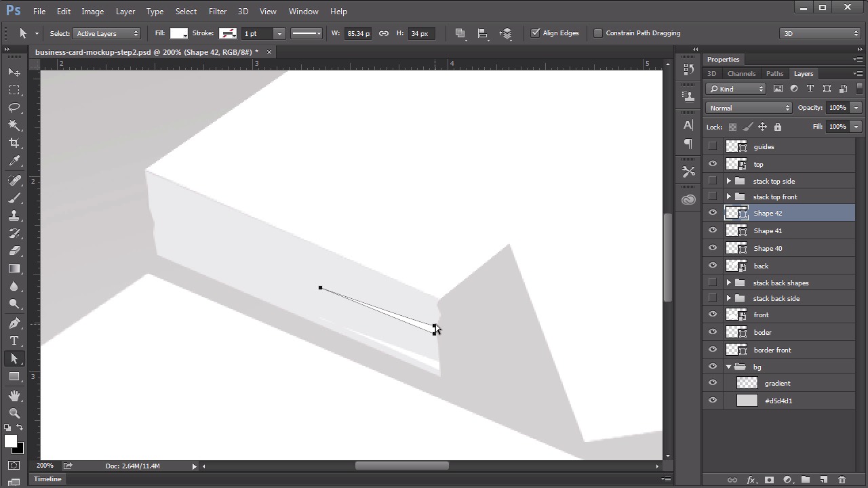Click the create new layer icon

[824, 480]
